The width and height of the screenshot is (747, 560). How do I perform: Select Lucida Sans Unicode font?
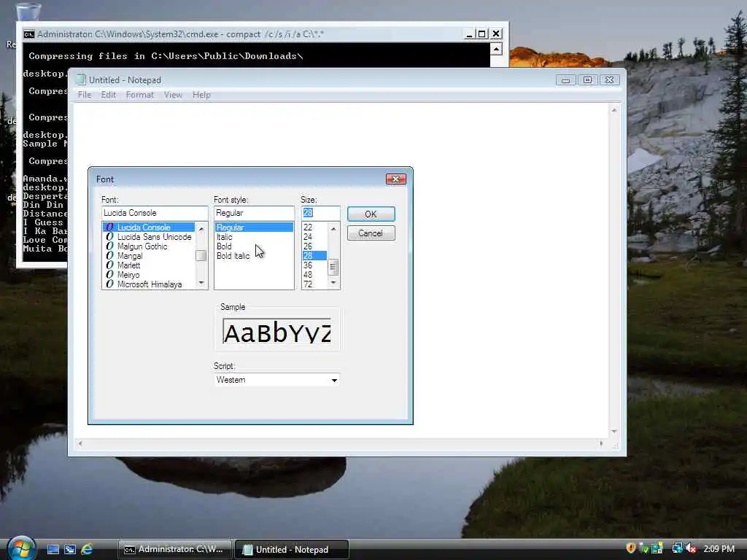[x=149, y=237]
